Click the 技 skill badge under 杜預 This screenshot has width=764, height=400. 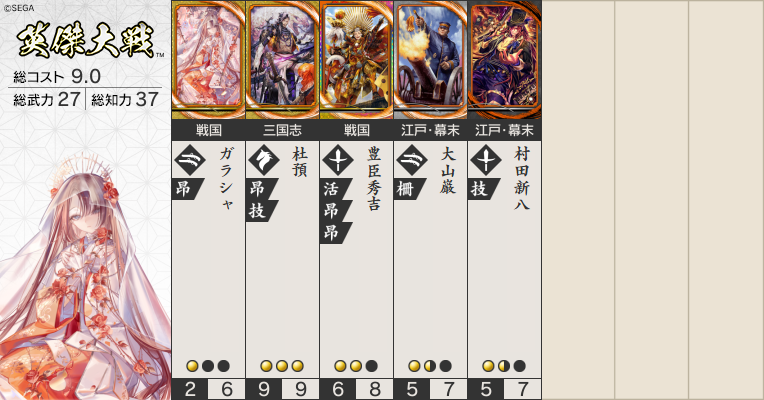click(x=260, y=211)
